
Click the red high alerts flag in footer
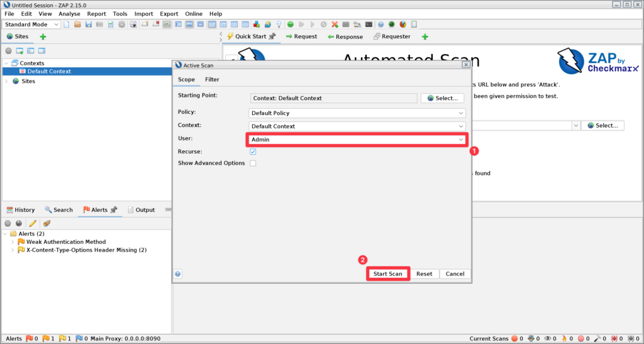pyautogui.click(x=29, y=339)
